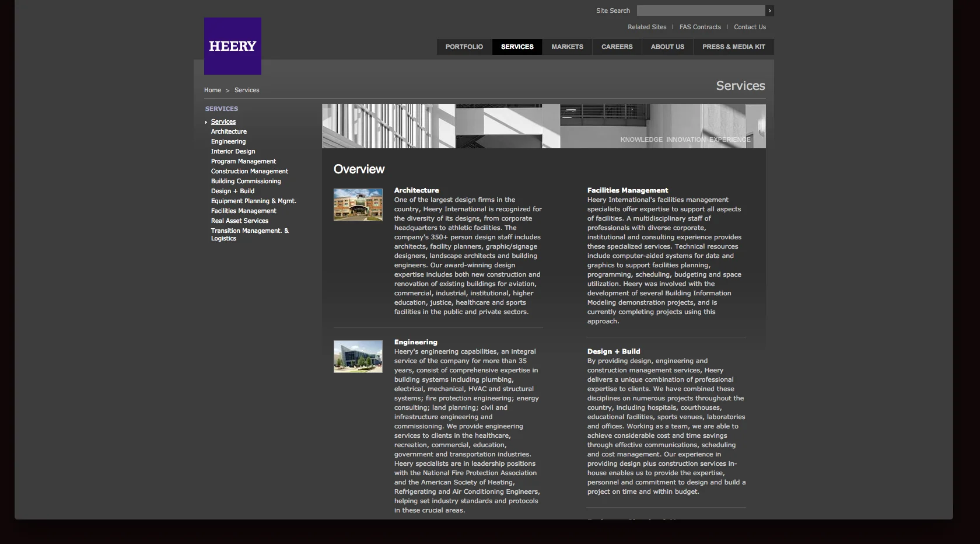Select the PORTFOLIO tab
This screenshot has height=544, width=980.
pyautogui.click(x=463, y=47)
